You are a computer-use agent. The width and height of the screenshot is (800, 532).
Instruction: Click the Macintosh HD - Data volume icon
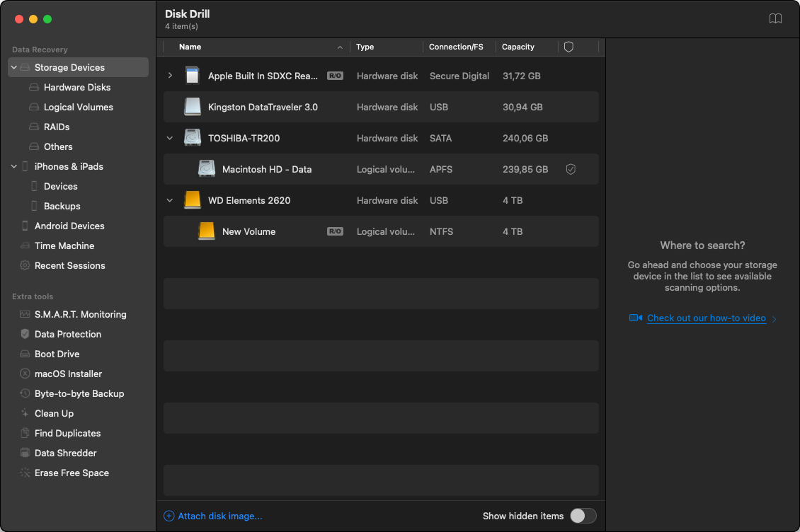click(207, 169)
